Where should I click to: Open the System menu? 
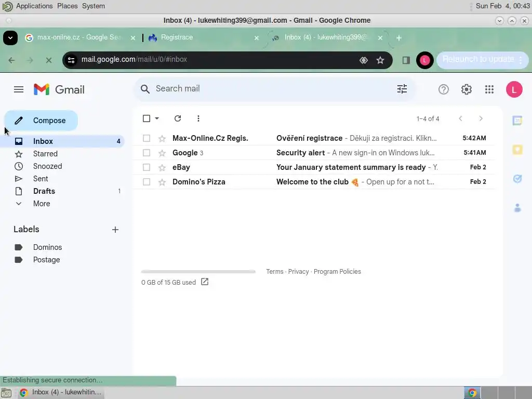94,6
